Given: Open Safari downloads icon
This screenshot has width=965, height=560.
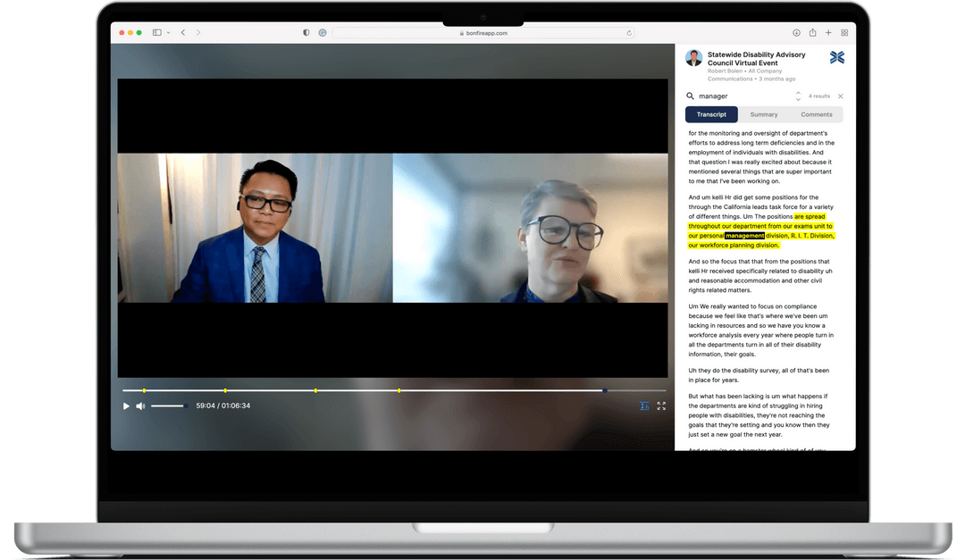Looking at the screenshot, I should click(x=796, y=32).
